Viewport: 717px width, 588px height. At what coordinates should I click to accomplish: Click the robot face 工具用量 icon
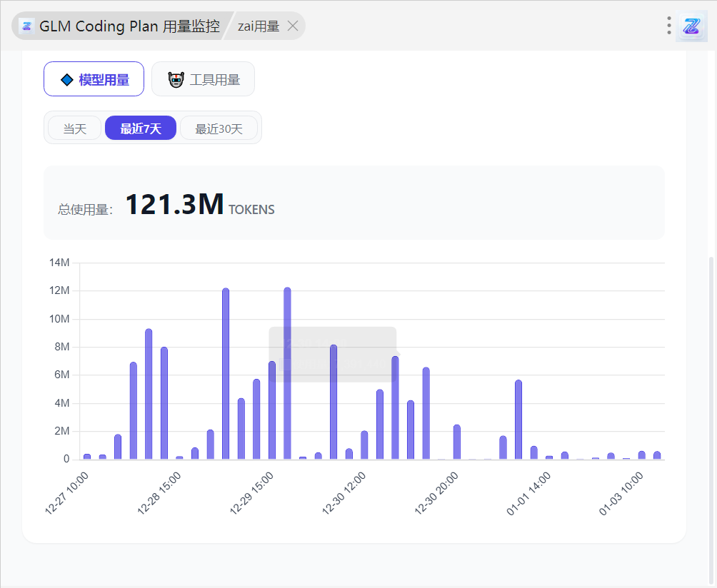point(176,80)
